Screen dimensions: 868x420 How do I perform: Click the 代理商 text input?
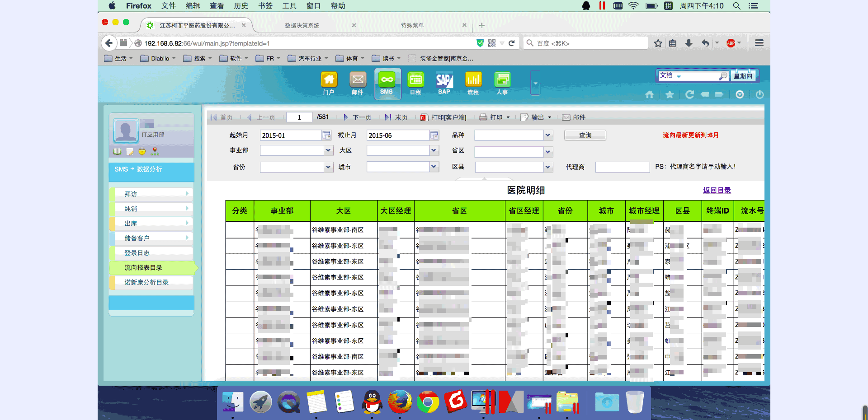coord(623,167)
